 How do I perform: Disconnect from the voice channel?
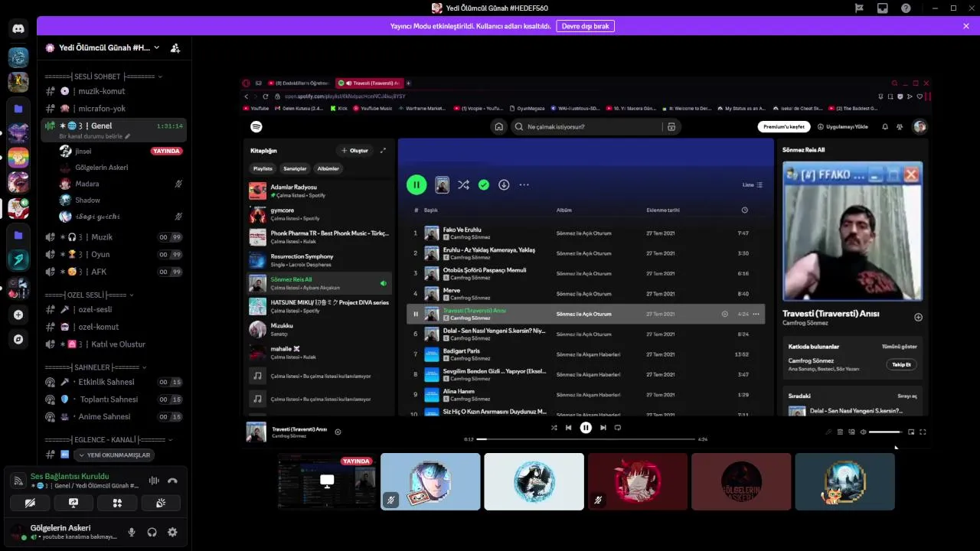[x=172, y=481]
